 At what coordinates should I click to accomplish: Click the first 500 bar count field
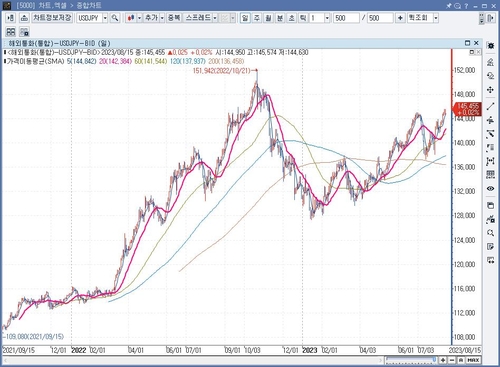tap(346, 18)
